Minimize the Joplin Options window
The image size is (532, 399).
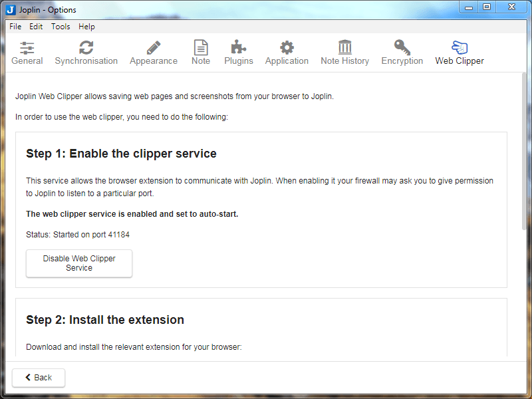point(469,7)
